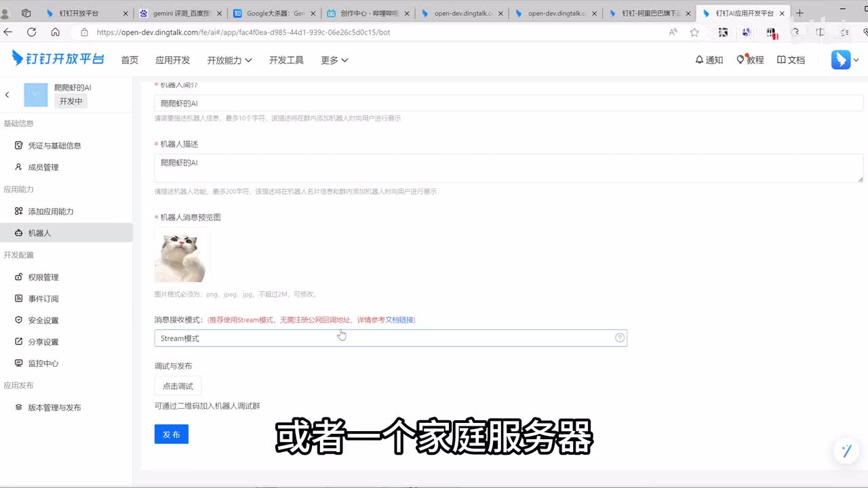The image size is (868, 488).
Task: Click the 机器人描述 text area
Action: point(509,168)
